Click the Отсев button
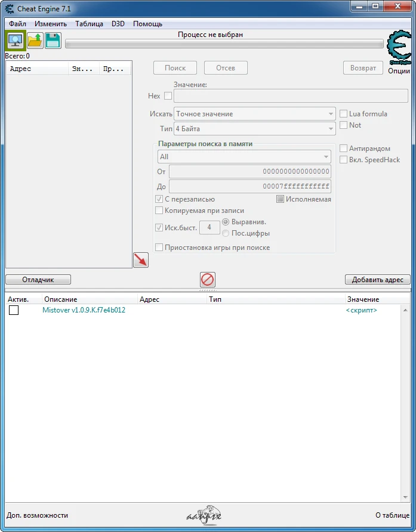 [226, 68]
